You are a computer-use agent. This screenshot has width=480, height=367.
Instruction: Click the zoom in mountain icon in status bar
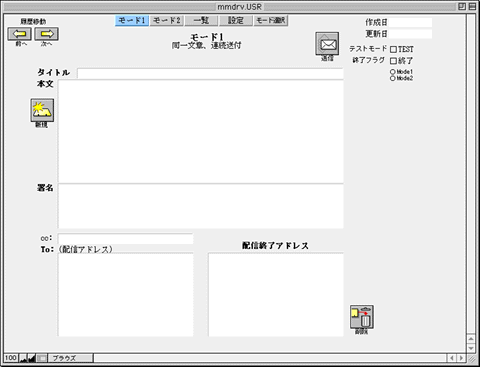pos(32,358)
